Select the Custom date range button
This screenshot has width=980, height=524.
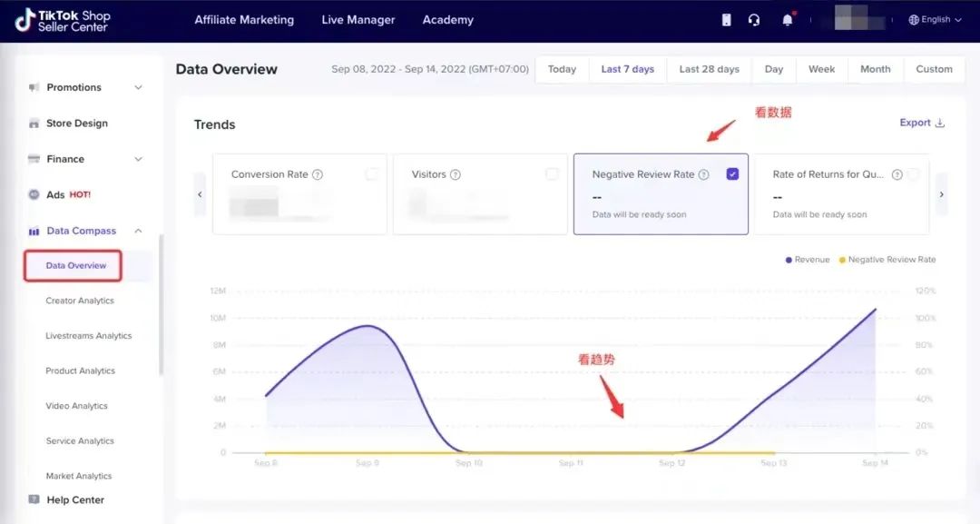coord(934,69)
